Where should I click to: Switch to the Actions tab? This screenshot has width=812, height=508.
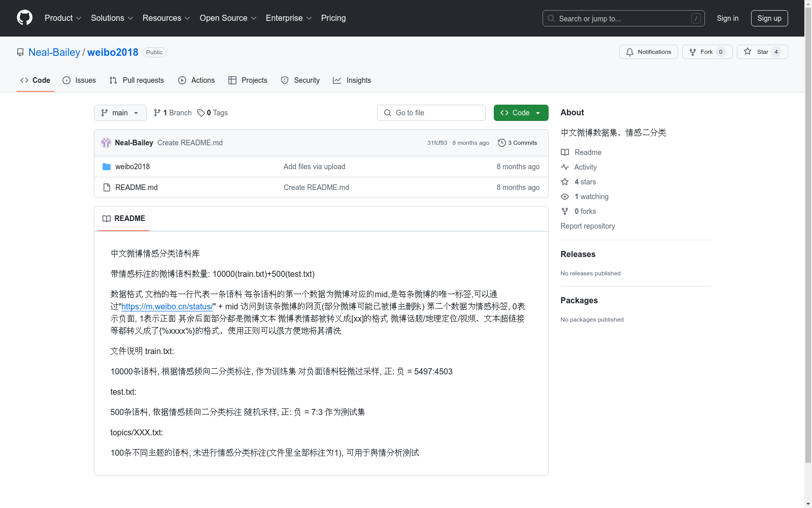click(x=196, y=80)
